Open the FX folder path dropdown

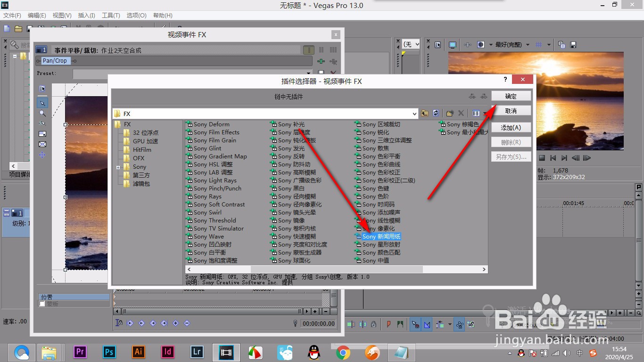pyautogui.click(x=415, y=114)
